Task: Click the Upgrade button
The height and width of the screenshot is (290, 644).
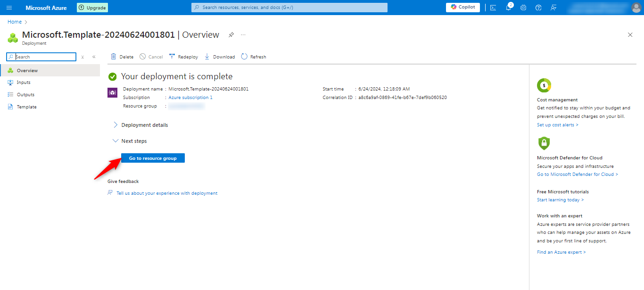Action: click(92, 8)
